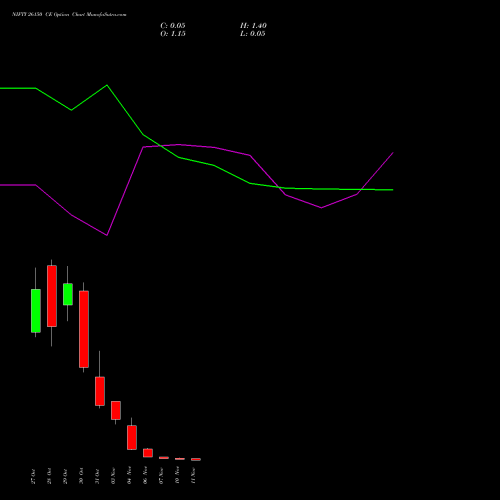Click the red candlestick for 31 Oct
Screen dimensions: 500x500
(x=100, y=391)
